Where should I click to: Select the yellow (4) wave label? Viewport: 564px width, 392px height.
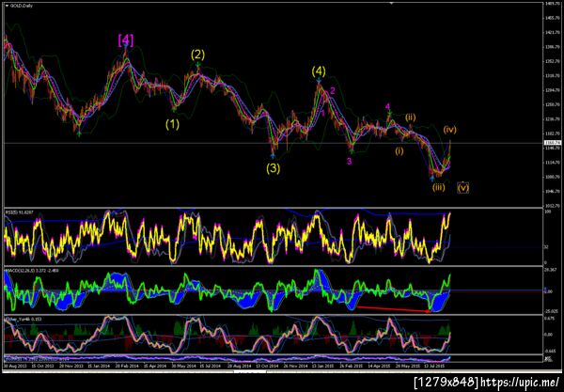319,71
